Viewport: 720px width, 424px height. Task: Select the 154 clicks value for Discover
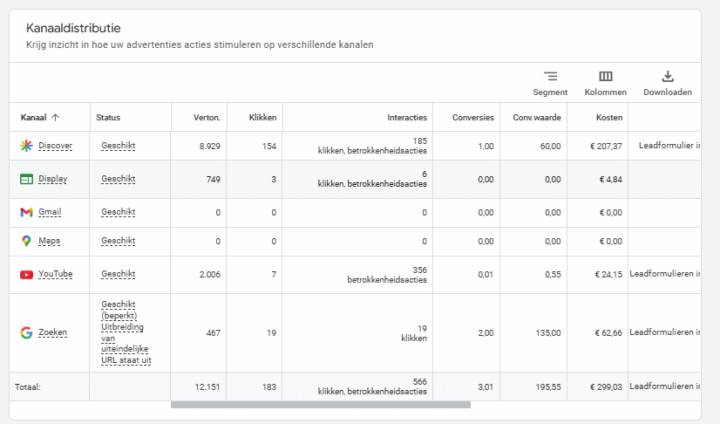[269, 146]
